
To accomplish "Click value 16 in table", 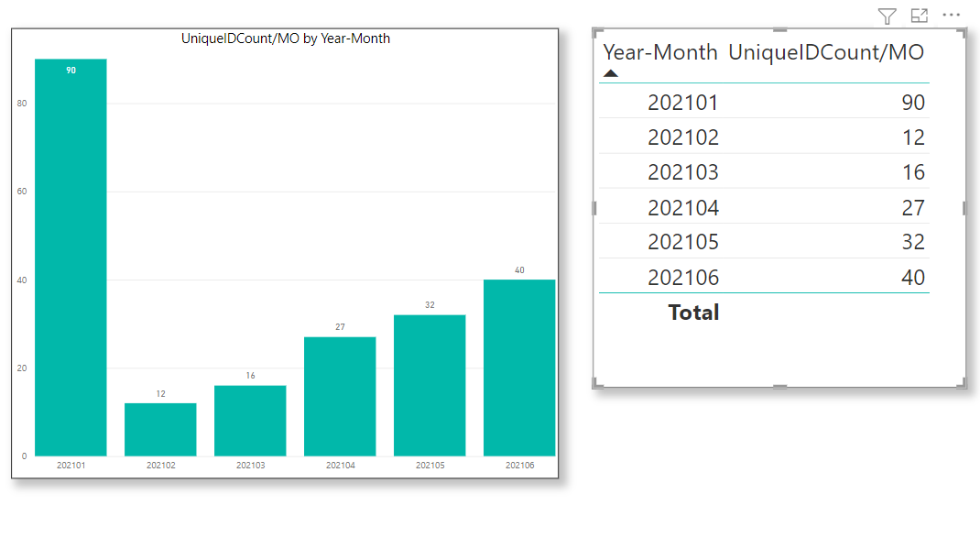I will (913, 172).
